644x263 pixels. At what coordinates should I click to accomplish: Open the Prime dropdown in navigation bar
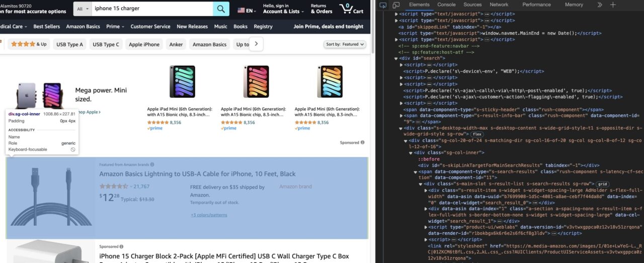click(116, 27)
